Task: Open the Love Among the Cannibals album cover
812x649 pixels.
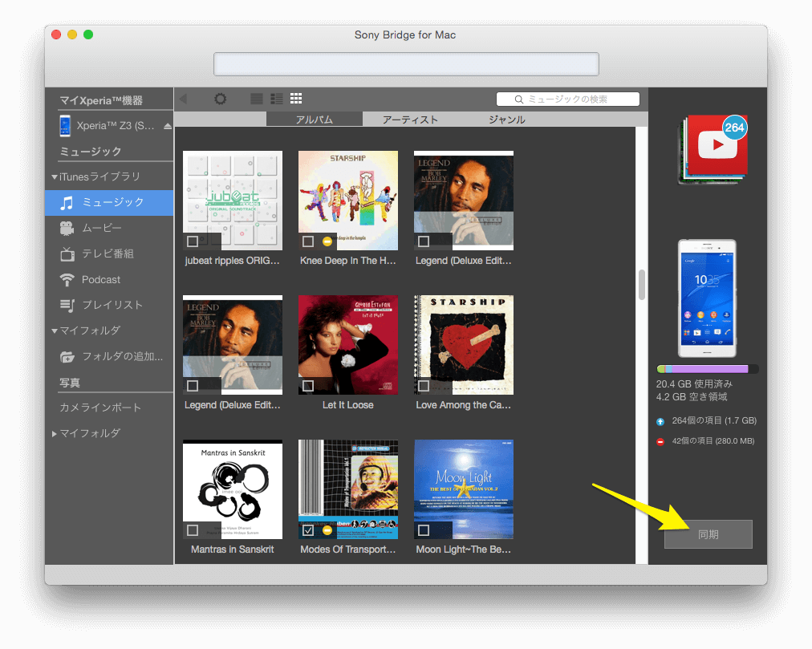Action: pos(464,345)
